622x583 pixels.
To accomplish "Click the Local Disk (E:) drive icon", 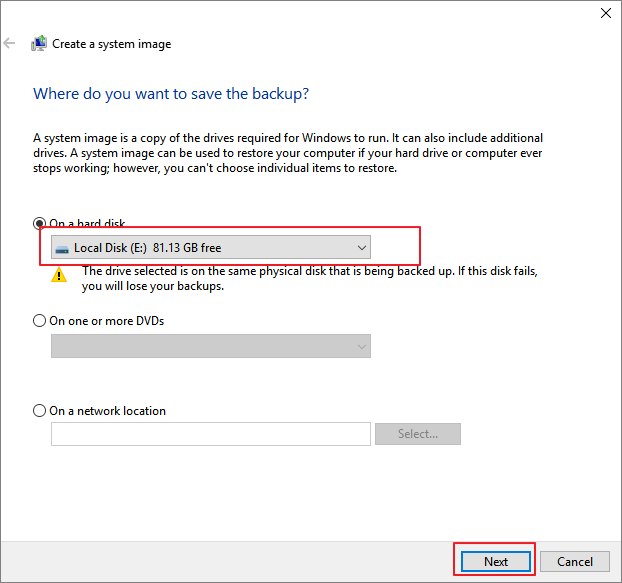I will (x=63, y=248).
